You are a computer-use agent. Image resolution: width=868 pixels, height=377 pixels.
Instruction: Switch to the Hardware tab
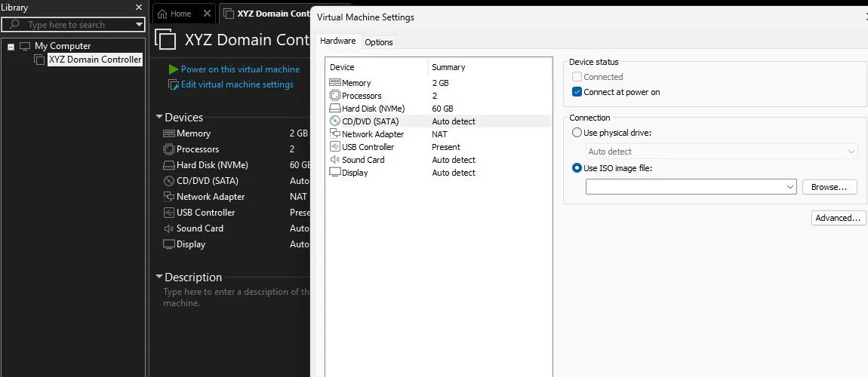point(337,41)
